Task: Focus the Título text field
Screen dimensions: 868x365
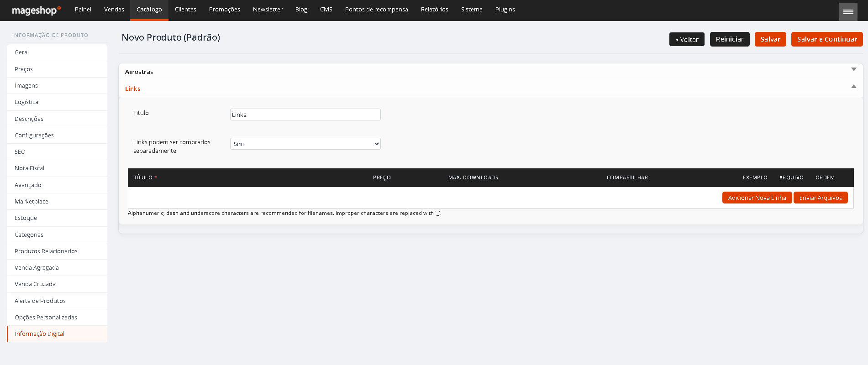Action: [305, 115]
